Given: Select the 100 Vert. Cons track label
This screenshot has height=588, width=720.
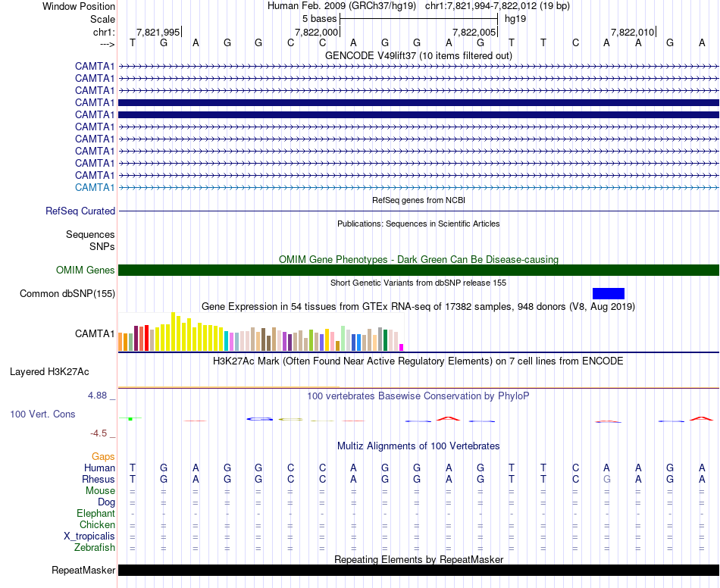Looking at the screenshot, I should [42, 414].
